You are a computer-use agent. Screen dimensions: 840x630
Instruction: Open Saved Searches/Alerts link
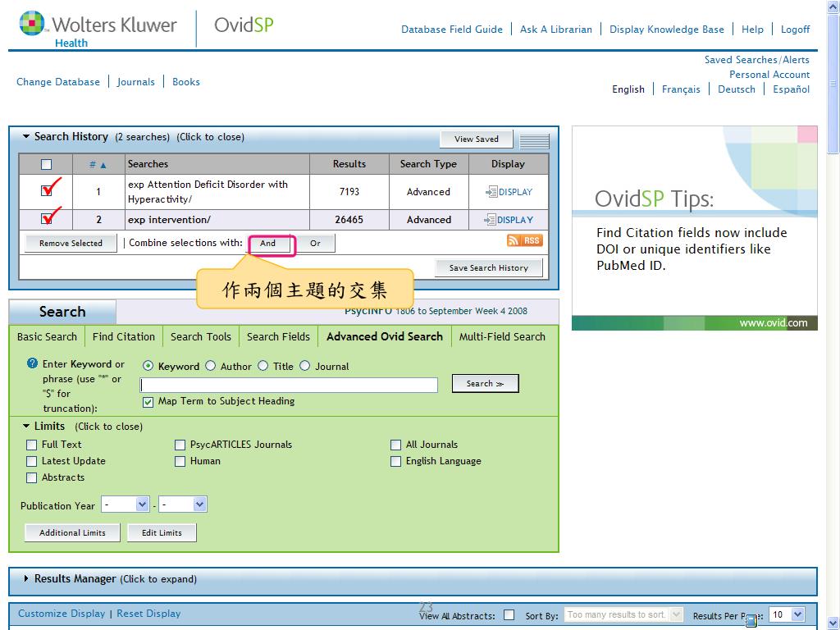(756, 59)
